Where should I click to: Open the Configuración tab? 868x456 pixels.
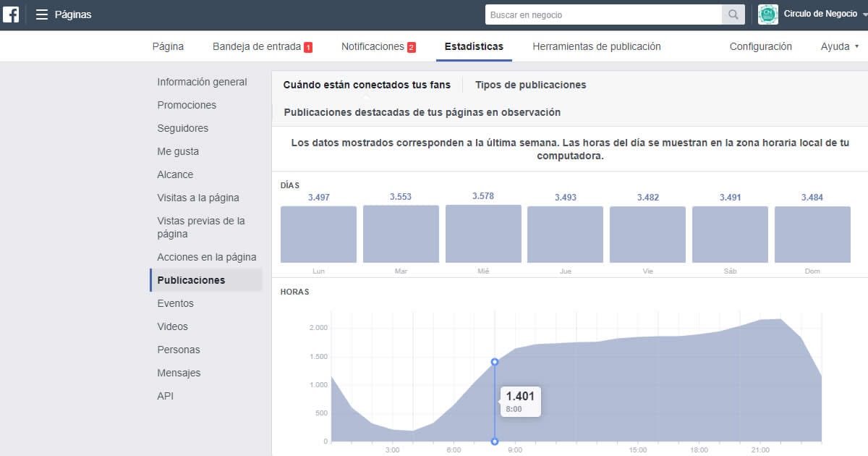tap(760, 46)
